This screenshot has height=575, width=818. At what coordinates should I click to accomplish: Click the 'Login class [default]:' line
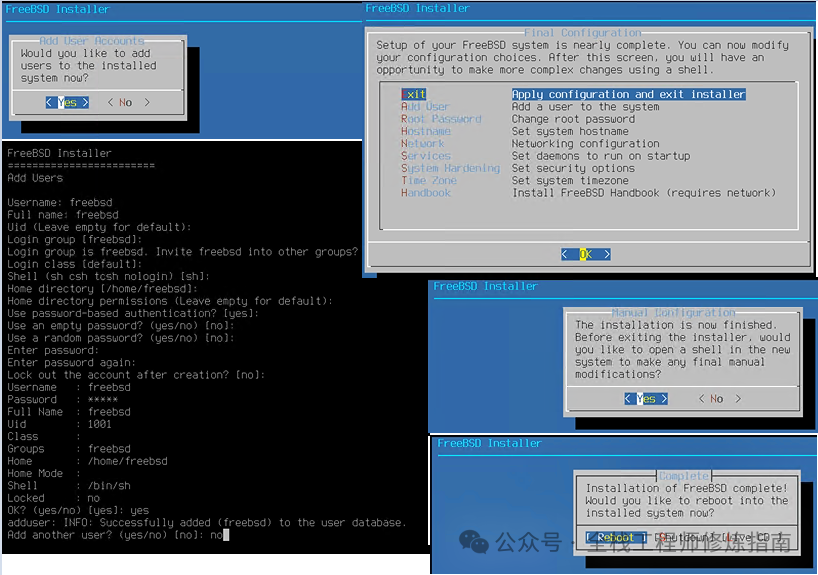pos(75,264)
